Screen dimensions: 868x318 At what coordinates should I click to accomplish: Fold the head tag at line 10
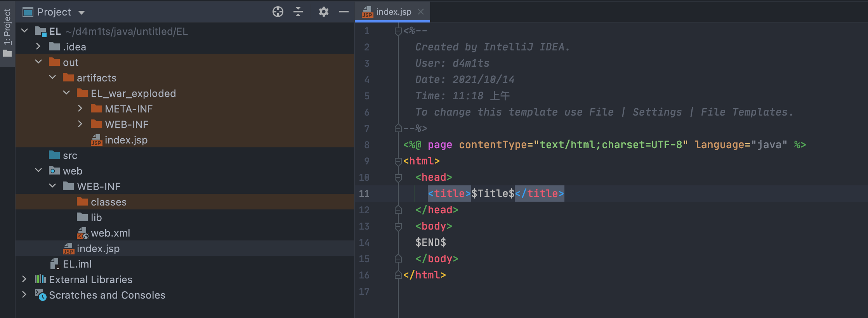pos(398,178)
